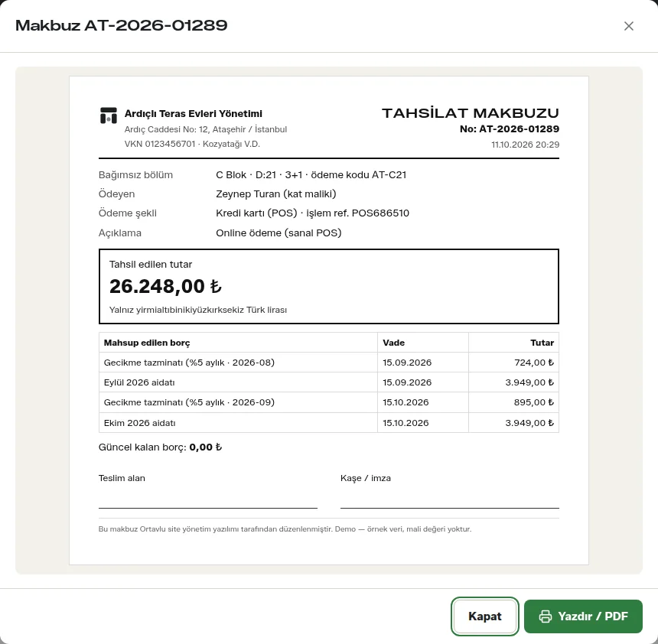This screenshot has width=658, height=644.
Task: Click the Tahsil edilen tutar label
Action: point(151,265)
